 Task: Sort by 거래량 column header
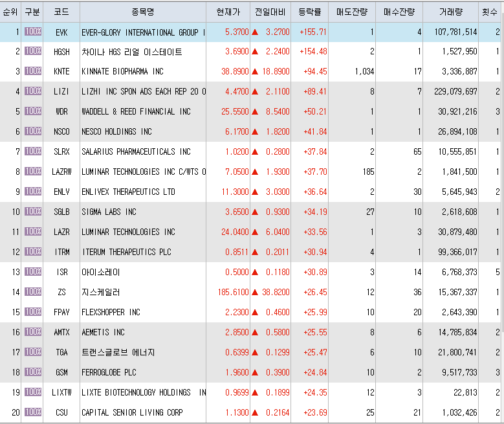click(x=451, y=12)
